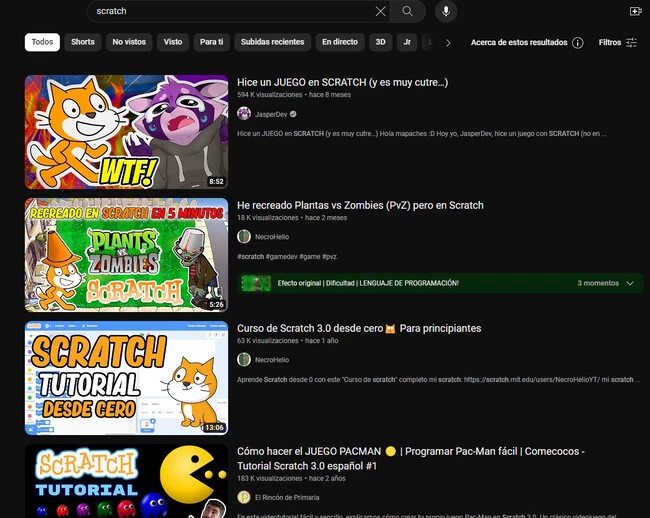Enable the En directo filter chip
Viewport: 650px width, 518px height.
(x=339, y=42)
